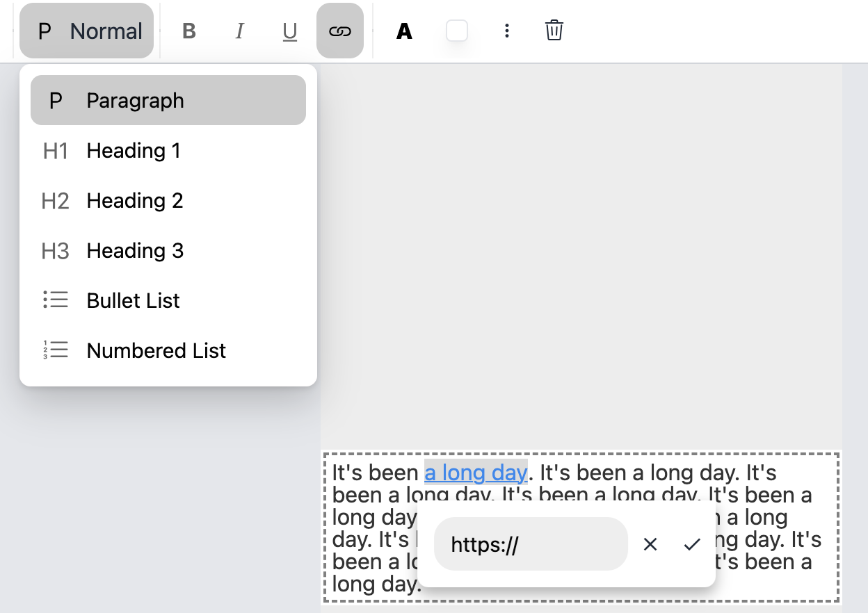This screenshot has width=868, height=613.
Task: Open the Normal paragraph style dropdown
Action: [x=86, y=31]
